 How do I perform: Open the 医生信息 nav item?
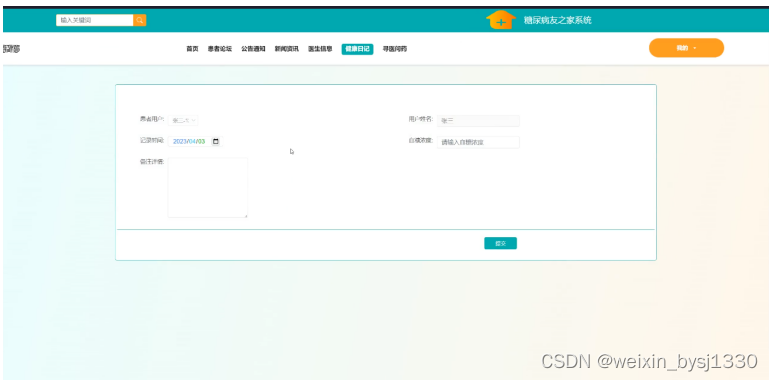[320, 49]
